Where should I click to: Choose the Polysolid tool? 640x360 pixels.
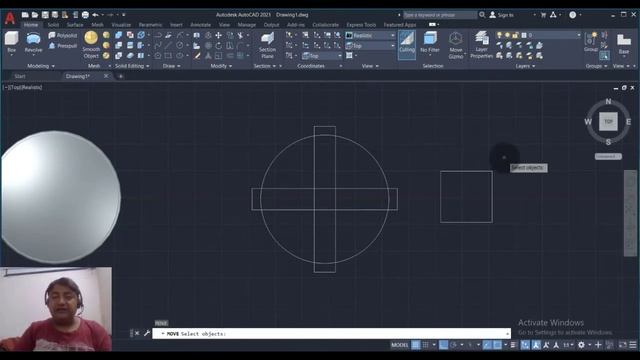tap(62, 36)
